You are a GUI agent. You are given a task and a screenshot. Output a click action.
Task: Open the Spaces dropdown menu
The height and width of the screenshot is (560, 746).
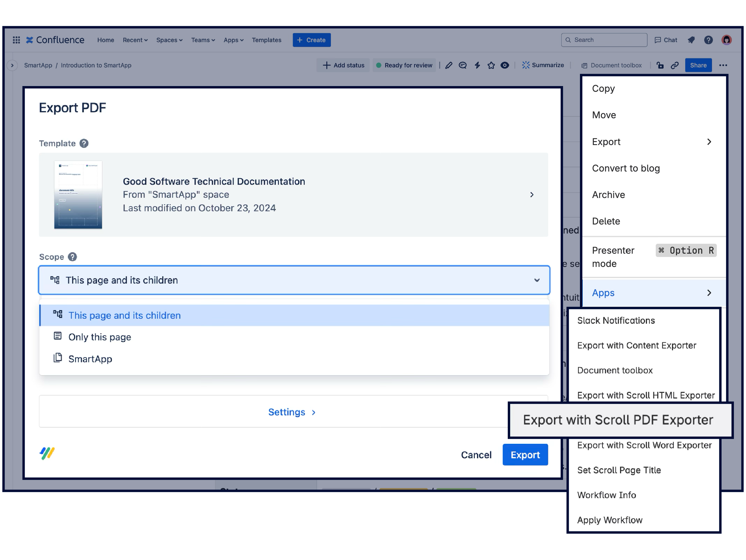click(x=169, y=40)
